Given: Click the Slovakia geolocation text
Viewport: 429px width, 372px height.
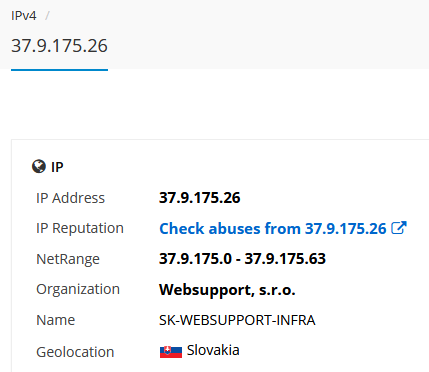Looking at the screenshot, I should point(213,350).
